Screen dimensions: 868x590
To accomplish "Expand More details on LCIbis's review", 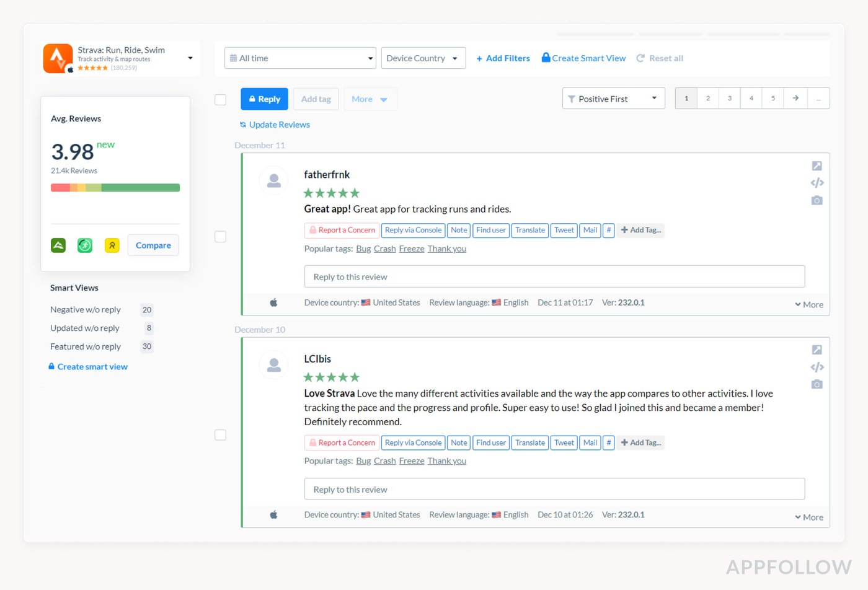I will click(x=809, y=517).
